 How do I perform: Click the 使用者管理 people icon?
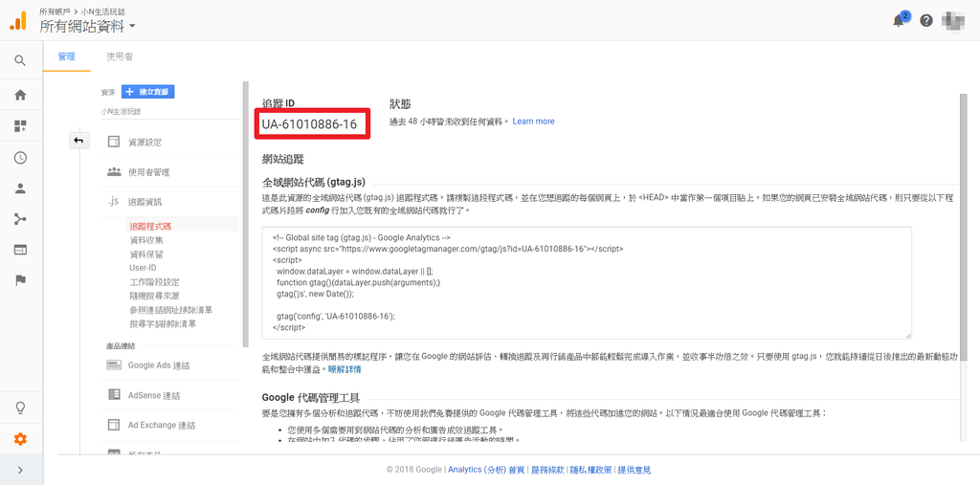click(114, 172)
